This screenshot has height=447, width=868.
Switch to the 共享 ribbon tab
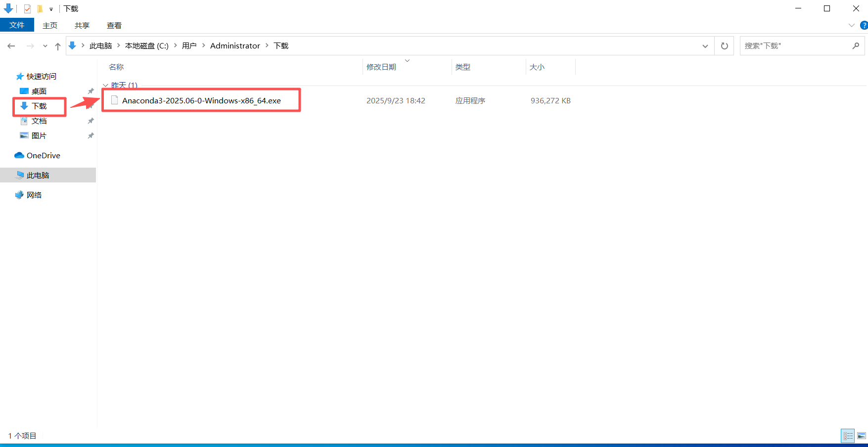[82, 25]
